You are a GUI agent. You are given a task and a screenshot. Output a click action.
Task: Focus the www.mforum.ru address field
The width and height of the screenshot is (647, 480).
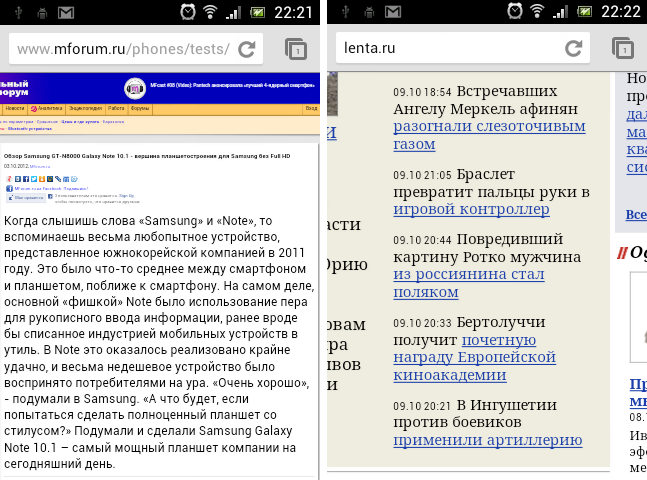click(123, 48)
